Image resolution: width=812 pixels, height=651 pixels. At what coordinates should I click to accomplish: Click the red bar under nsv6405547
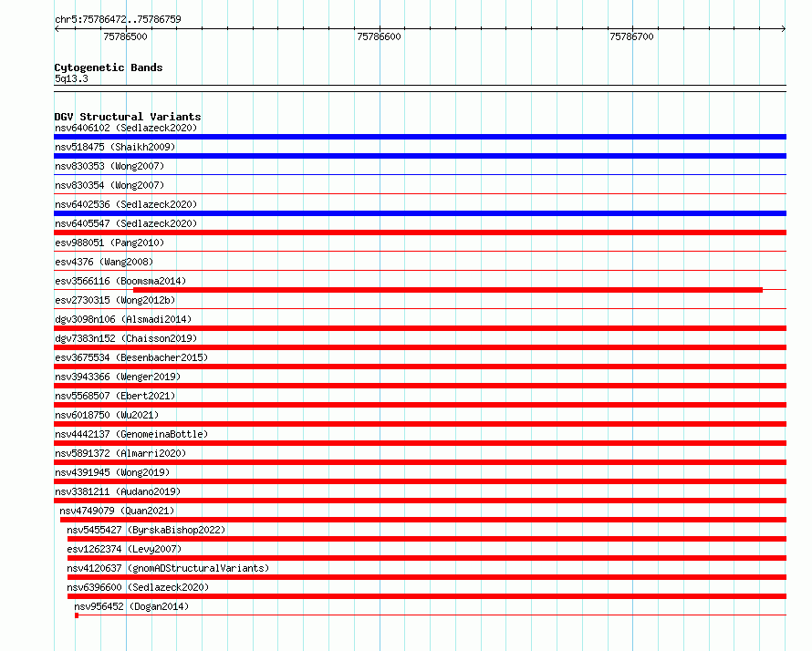[x=420, y=232]
